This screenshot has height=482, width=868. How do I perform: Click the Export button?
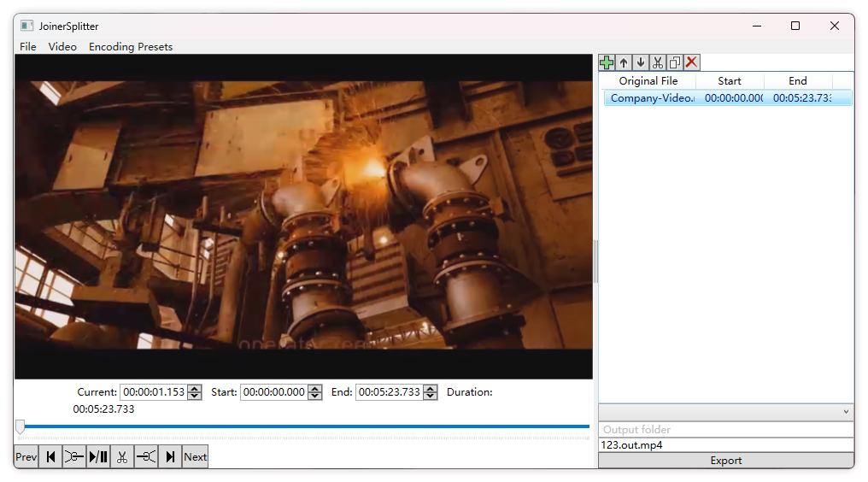pos(725,461)
